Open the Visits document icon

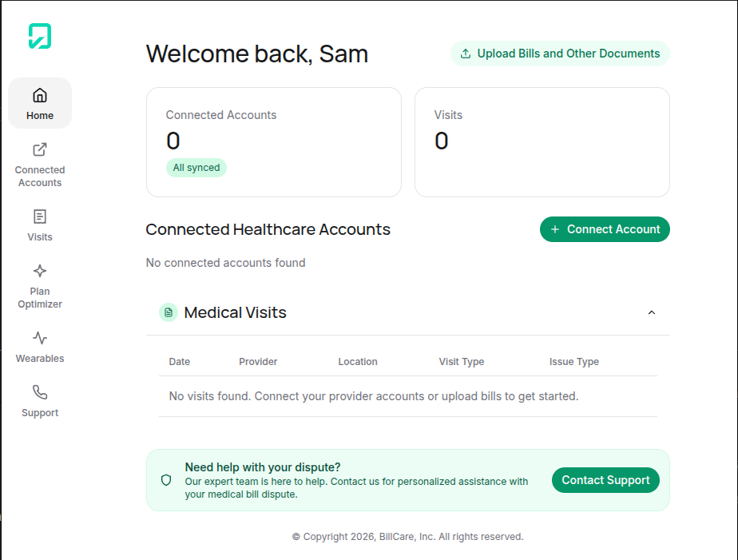[40, 216]
